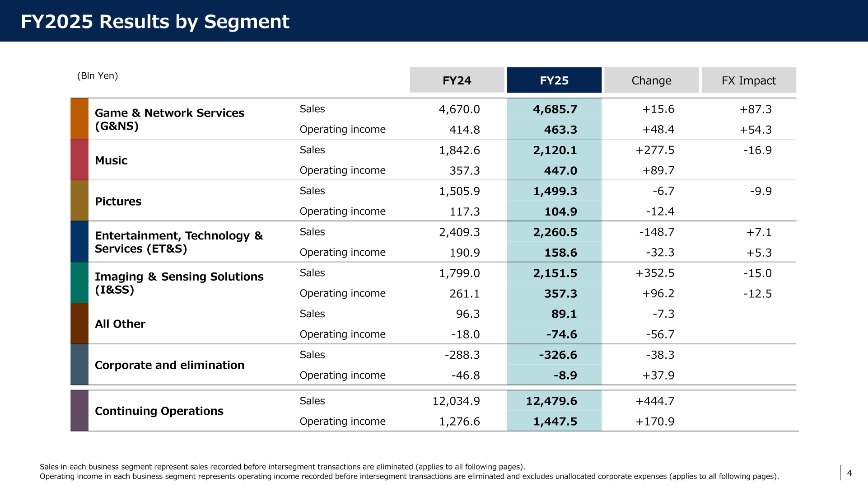Click I&SS FY25 sales value 2,151.5

coord(555,273)
